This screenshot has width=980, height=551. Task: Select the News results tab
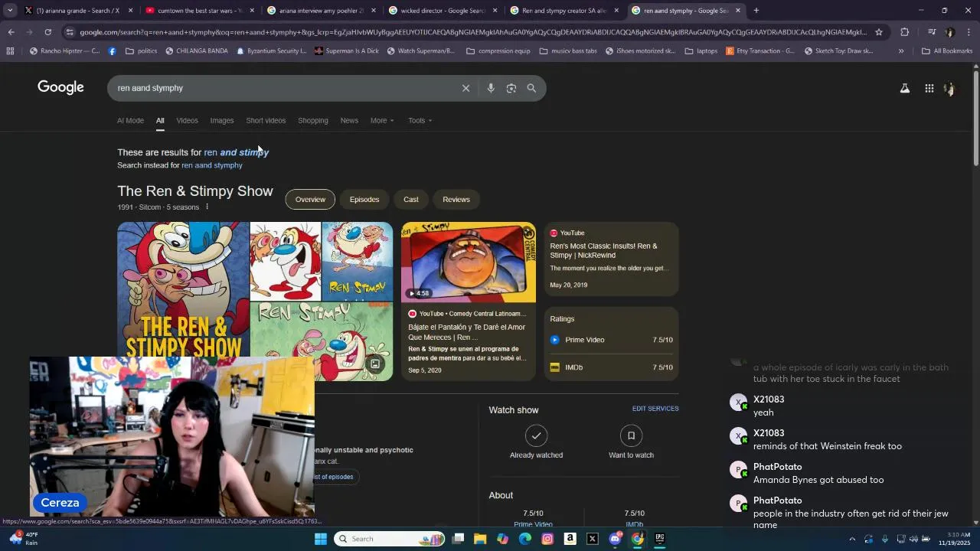pos(349,120)
